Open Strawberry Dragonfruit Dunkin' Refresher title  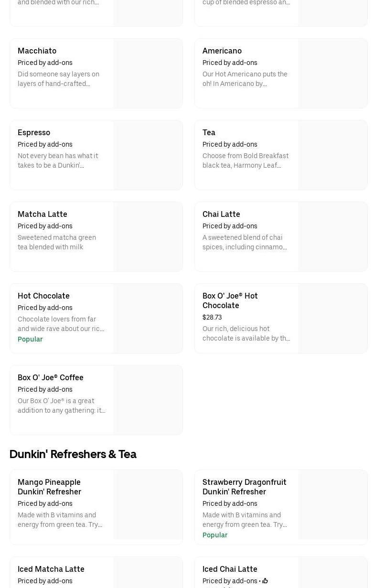click(x=244, y=487)
